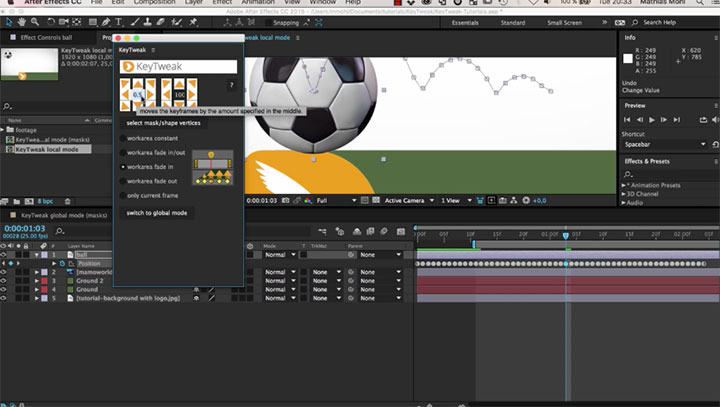Select the Type tool
The height and width of the screenshot is (407, 720).
118,22
